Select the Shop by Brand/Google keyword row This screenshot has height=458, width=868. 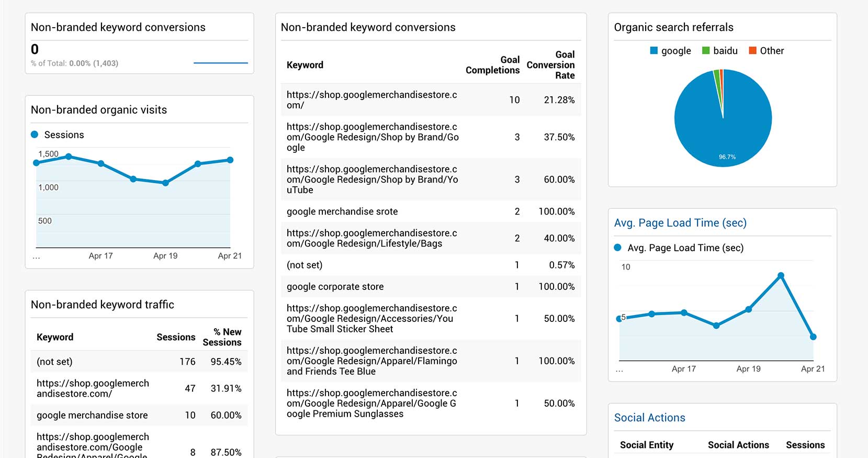pos(431,137)
